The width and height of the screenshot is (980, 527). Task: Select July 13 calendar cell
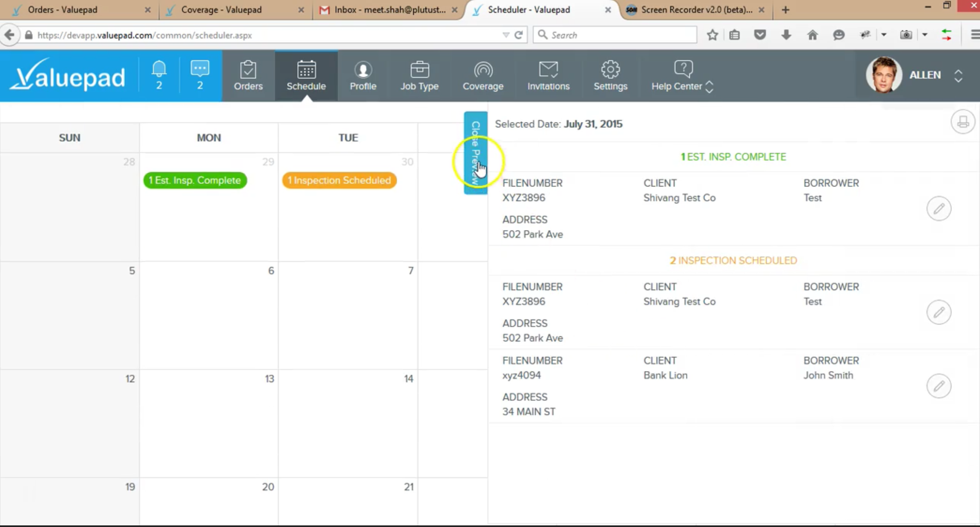click(x=209, y=423)
